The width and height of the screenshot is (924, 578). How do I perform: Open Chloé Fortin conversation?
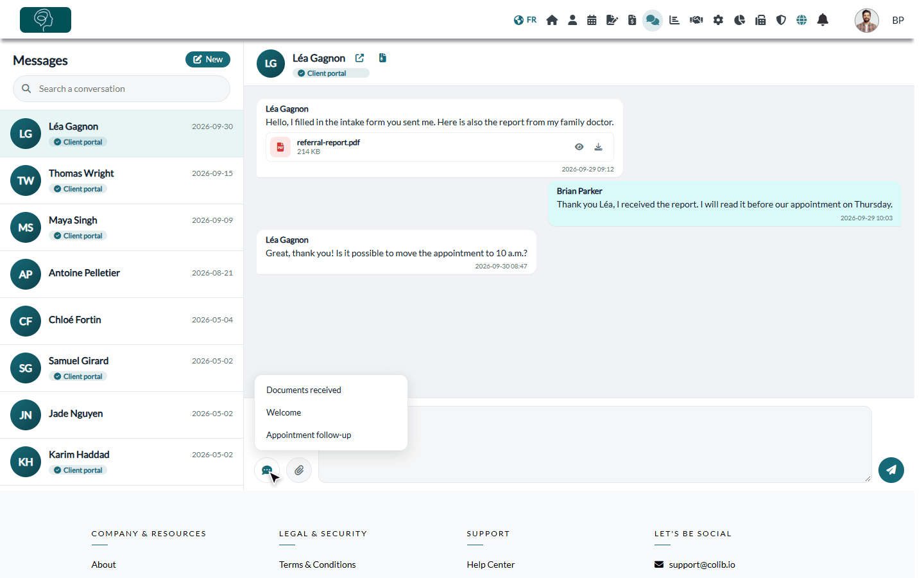click(121, 321)
